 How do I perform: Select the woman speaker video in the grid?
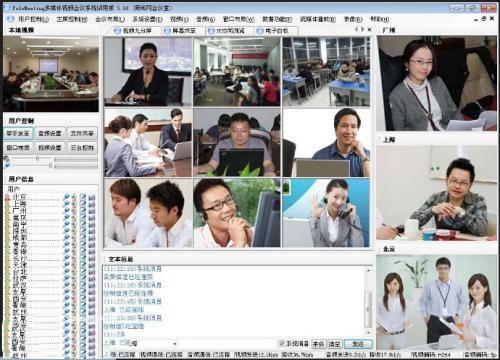pyautogui.click(x=148, y=72)
